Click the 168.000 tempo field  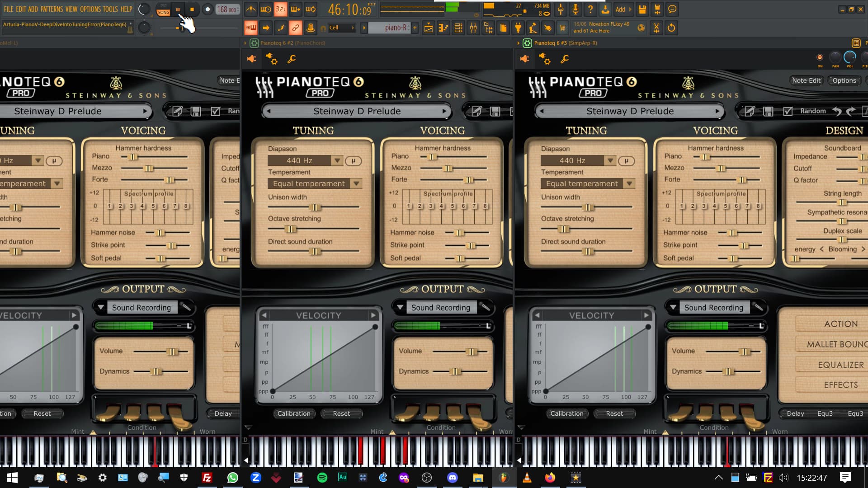pos(228,9)
